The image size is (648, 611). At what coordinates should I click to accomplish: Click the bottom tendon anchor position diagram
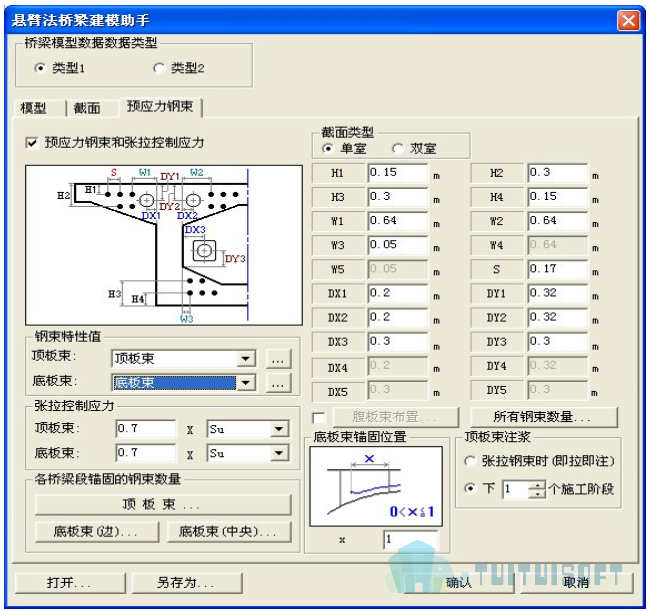pos(376,486)
